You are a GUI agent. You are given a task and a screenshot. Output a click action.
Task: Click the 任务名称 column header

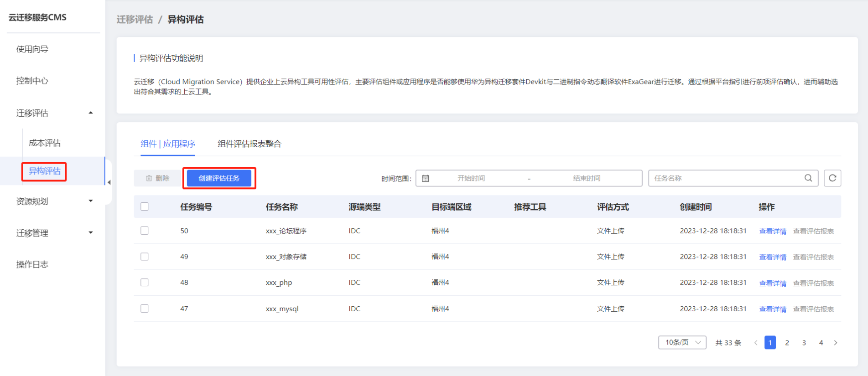(282, 207)
